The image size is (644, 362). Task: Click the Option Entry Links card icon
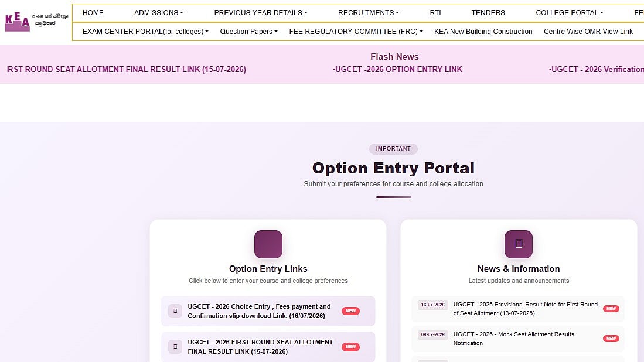tap(268, 244)
